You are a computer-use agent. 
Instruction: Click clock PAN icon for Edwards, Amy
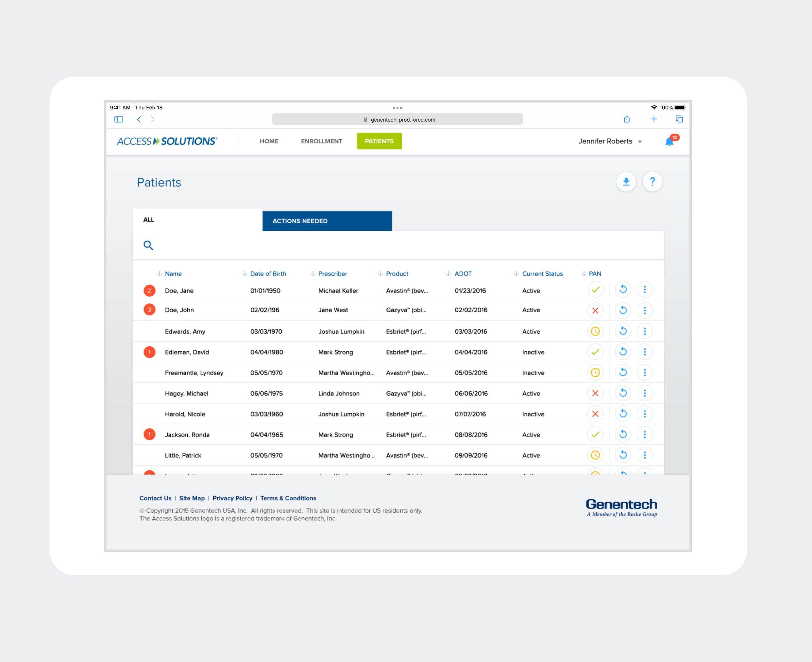[595, 331]
